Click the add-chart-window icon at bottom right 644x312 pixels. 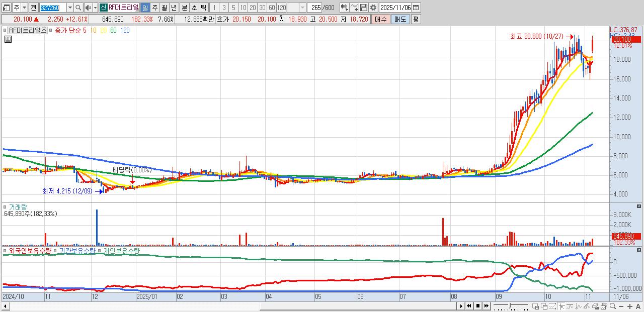pos(536,306)
